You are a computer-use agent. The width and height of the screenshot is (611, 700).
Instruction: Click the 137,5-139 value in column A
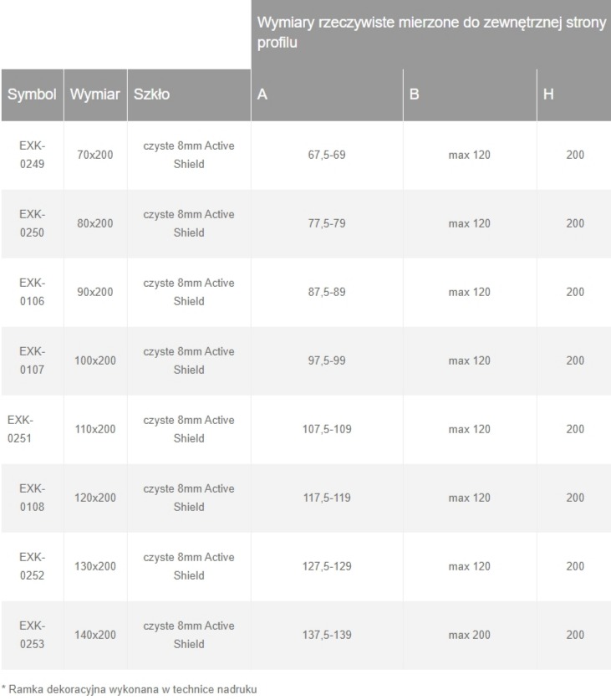pyautogui.click(x=327, y=635)
